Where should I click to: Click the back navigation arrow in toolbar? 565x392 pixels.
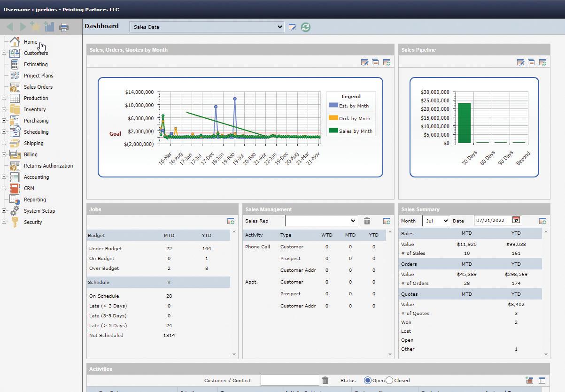pos(9,27)
